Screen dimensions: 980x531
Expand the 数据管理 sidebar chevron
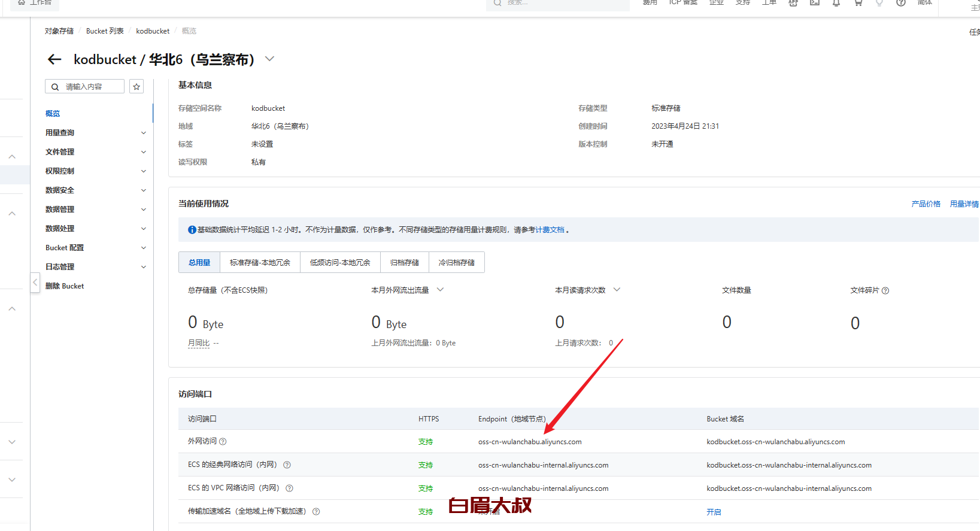(x=144, y=210)
